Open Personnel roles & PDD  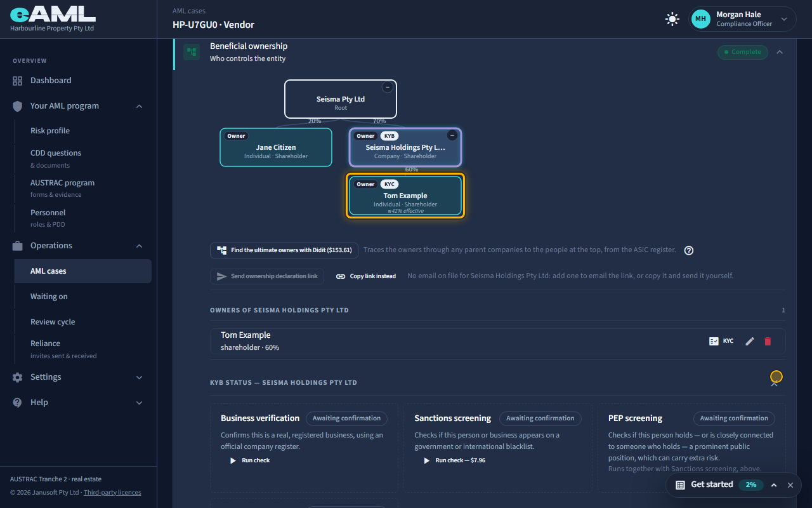point(83,218)
